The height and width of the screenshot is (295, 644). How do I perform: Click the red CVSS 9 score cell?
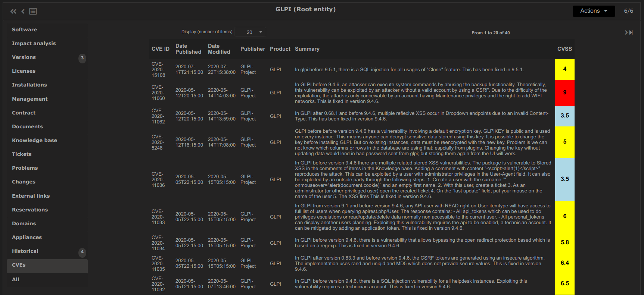564,92
